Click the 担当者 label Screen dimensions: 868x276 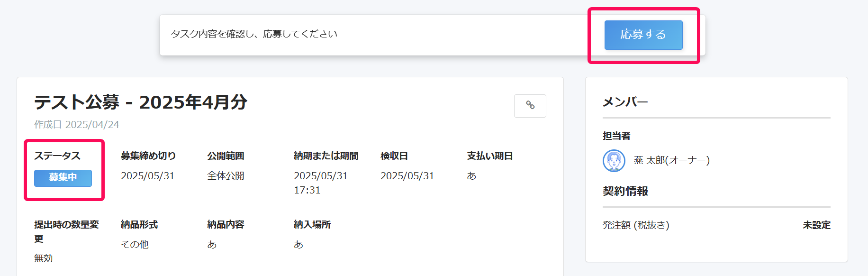[x=616, y=136]
